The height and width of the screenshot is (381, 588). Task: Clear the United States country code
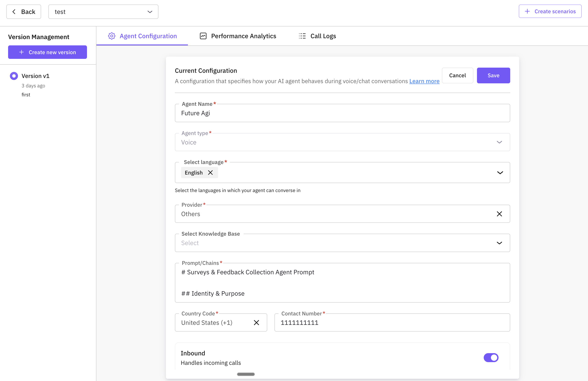pyautogui.click(x=256, y=322)
